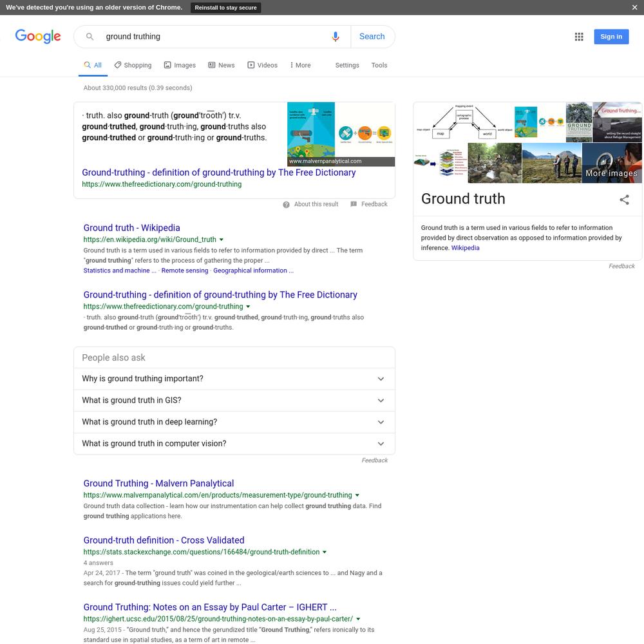Screen dimensions: 644x644
Task: Share the Ground truth knowledge panel
Action: [x=624, y=200]
